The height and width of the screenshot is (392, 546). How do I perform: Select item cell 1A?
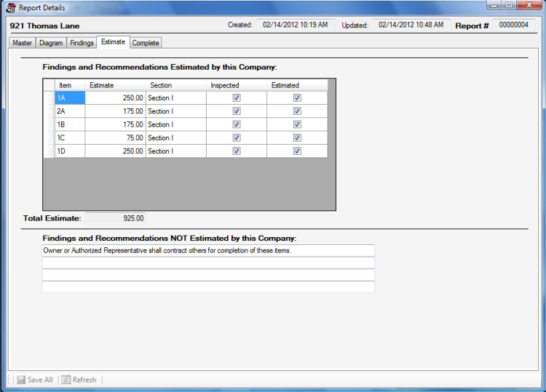tap(70, 97)
